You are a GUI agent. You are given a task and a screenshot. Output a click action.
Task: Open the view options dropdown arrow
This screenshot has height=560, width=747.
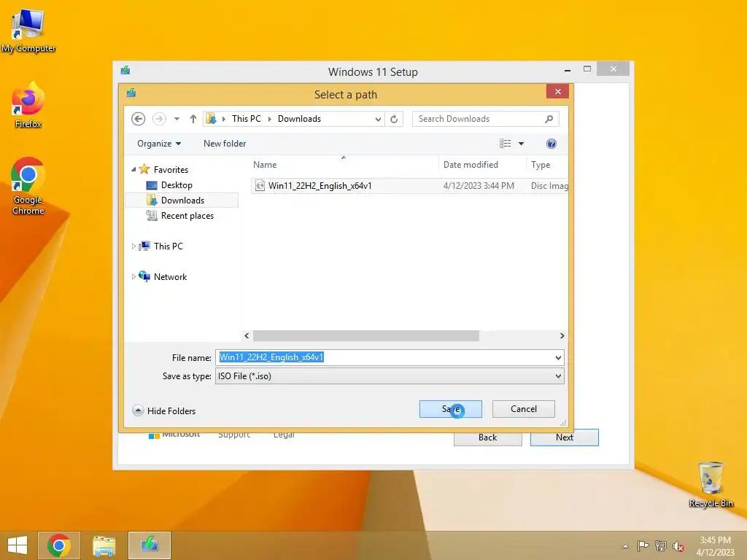[x=521, y=144]
